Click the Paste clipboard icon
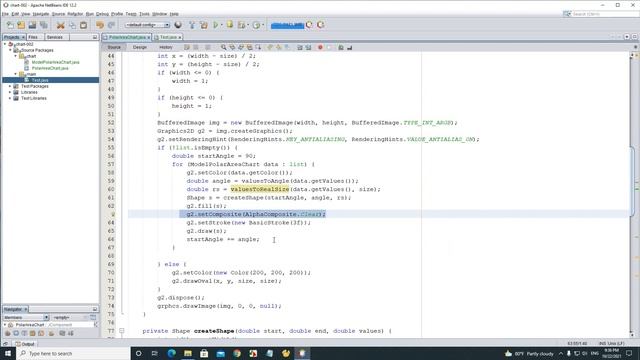640x360 pixels. tap(83, 25)
